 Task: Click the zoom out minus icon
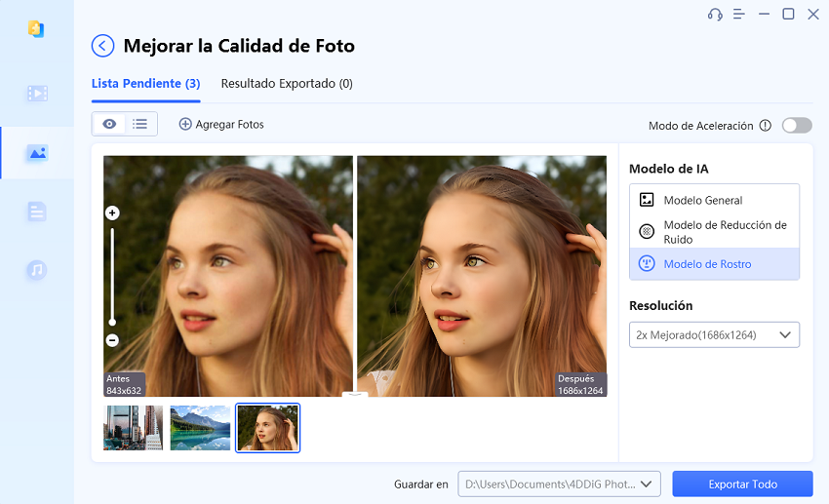(x=112, y=340)
